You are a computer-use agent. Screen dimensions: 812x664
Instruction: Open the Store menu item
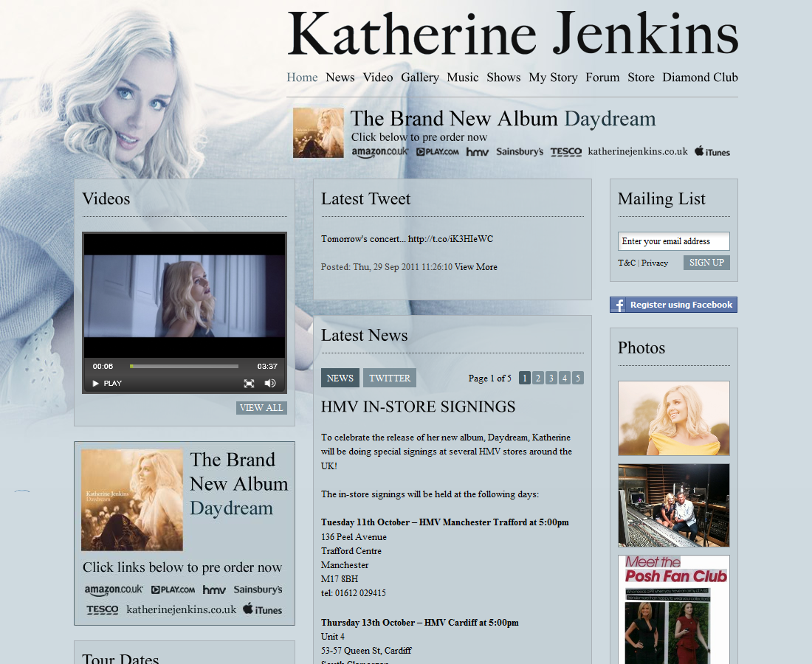[x=641, y=77]
